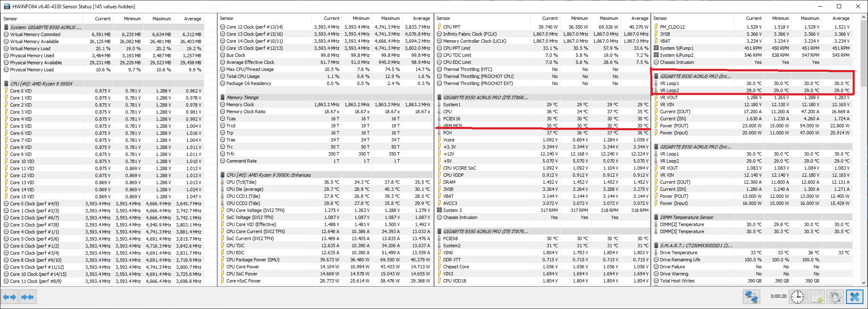Open remote monitoring via the two-computers icon
This screenshot has height=309, width=868.
[x=752, y=297]
